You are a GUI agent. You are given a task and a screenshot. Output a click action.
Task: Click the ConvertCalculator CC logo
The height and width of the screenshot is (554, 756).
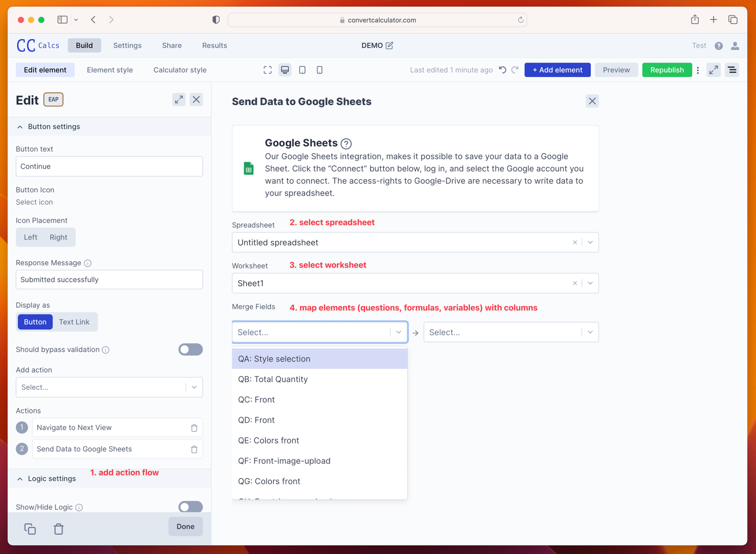tap(26, 46)
